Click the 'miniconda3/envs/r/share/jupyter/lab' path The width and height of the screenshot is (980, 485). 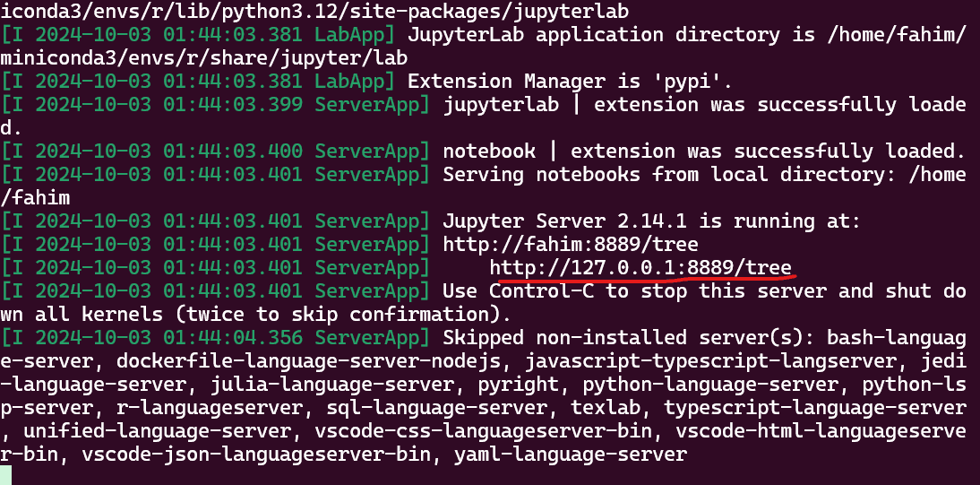(x=203, y=58)
